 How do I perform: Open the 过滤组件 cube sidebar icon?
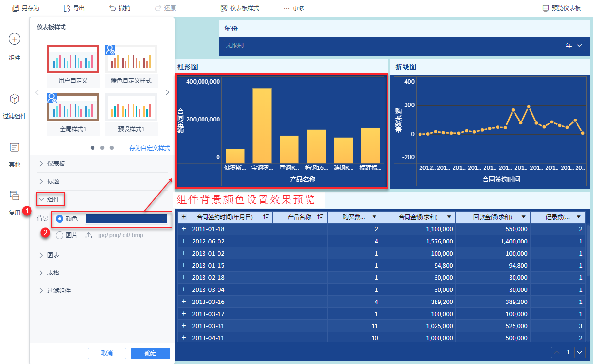click(x=15, y=99)
